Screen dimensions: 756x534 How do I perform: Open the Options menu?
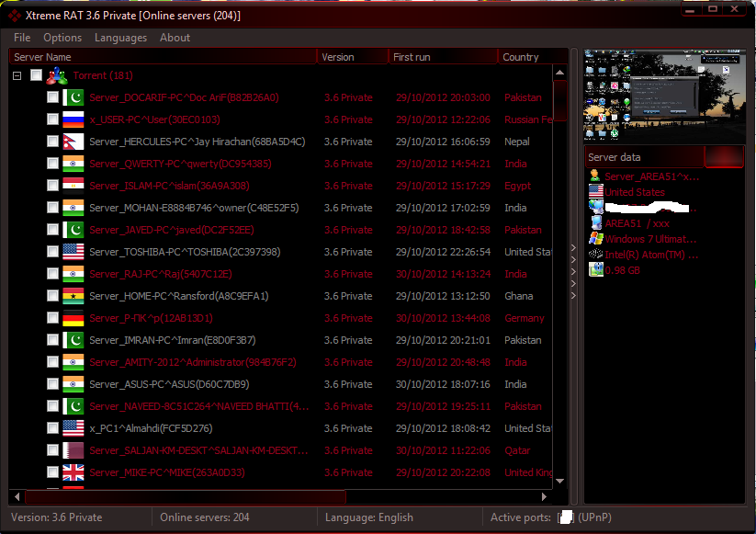point(62,38)
